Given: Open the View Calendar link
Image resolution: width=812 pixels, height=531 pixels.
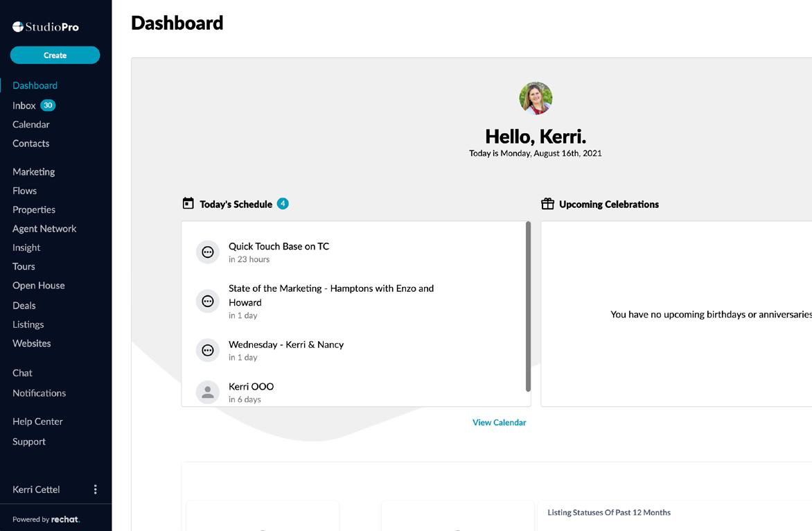Looking at the screenshot, I should (500, 422).
